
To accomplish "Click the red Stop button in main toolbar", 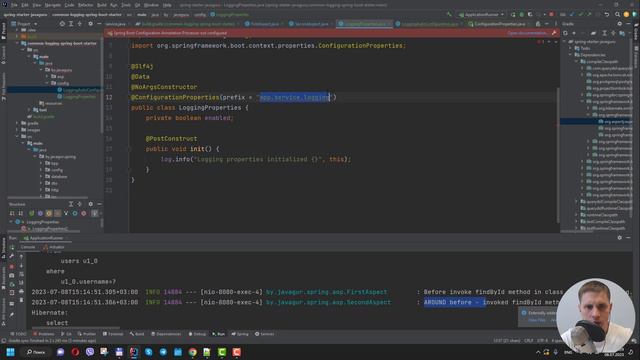I will click(551, 15).
